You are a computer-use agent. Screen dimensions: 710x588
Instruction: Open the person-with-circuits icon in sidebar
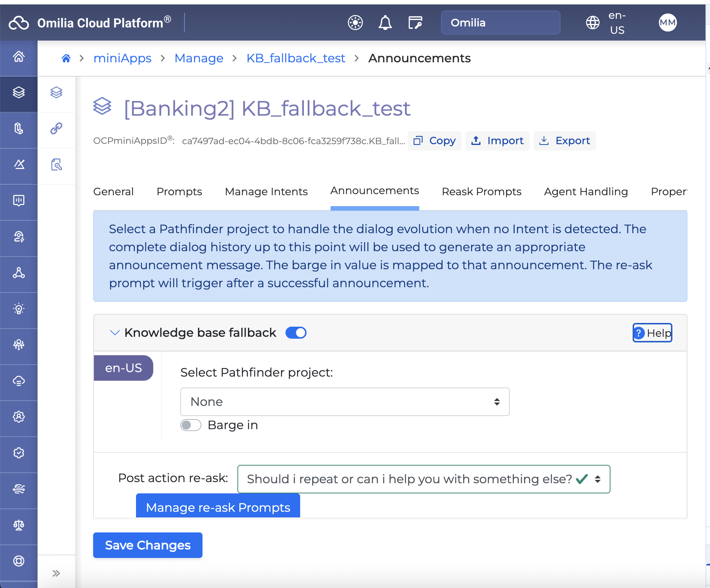tap(19, 345)
